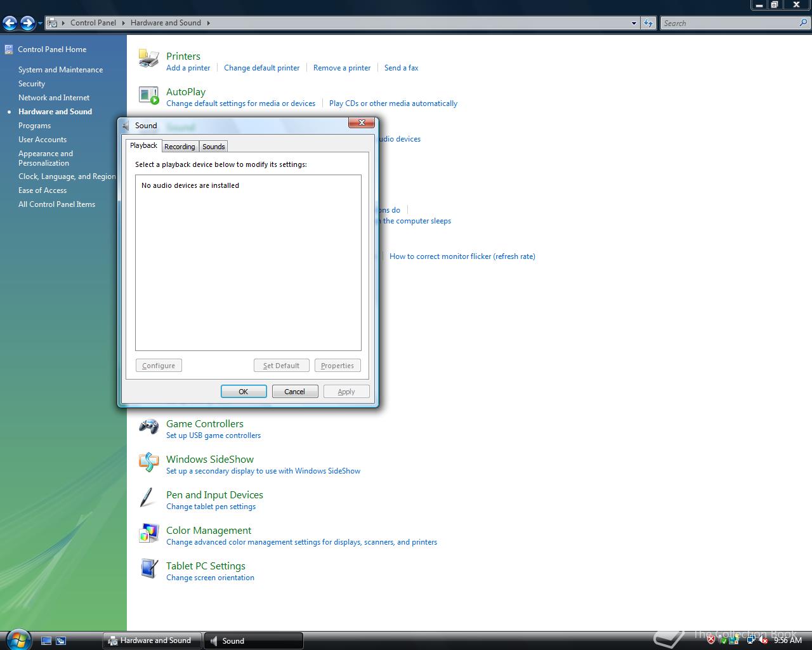Open the Windows SideShow icon
The width and height of the screenshot is (812, 650).
click(148, 462)
